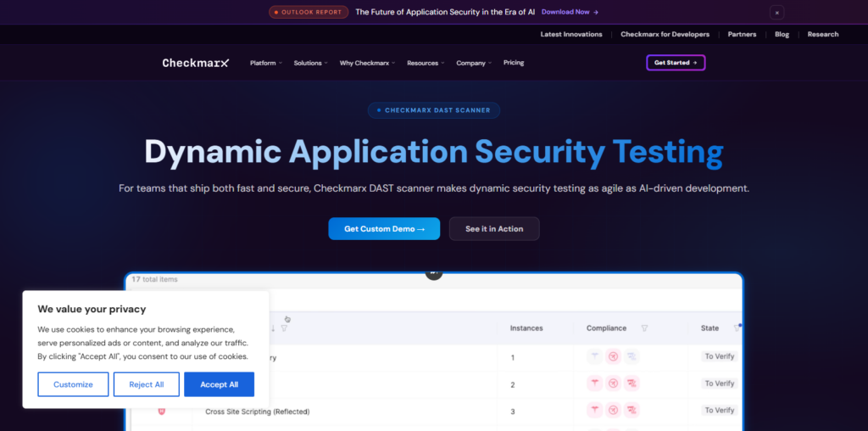Click the middle circular compliance icon in Cross Site Scripting row
The width and height of the screenshot is (868, 431).
613,411
